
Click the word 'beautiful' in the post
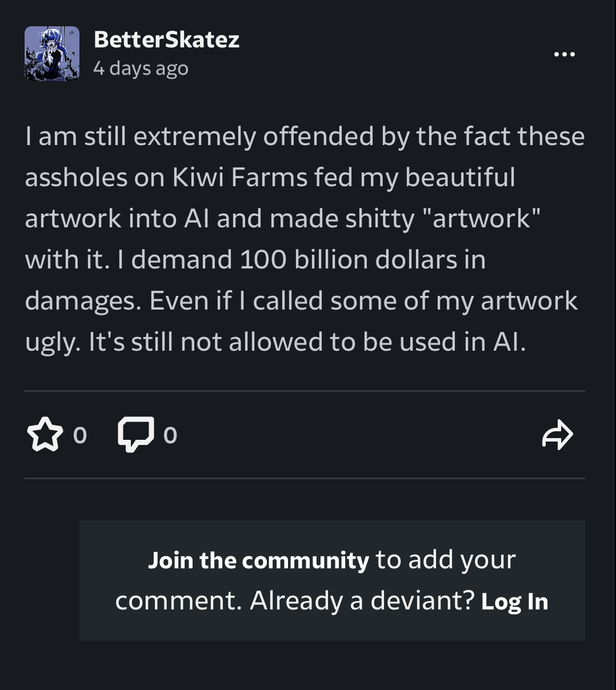(460, 177)
